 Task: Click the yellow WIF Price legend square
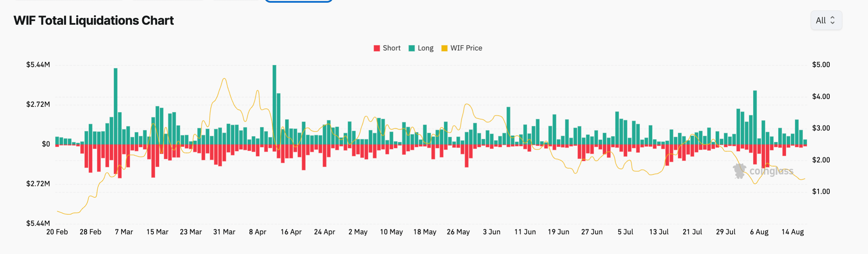click(x=444, y=48)
